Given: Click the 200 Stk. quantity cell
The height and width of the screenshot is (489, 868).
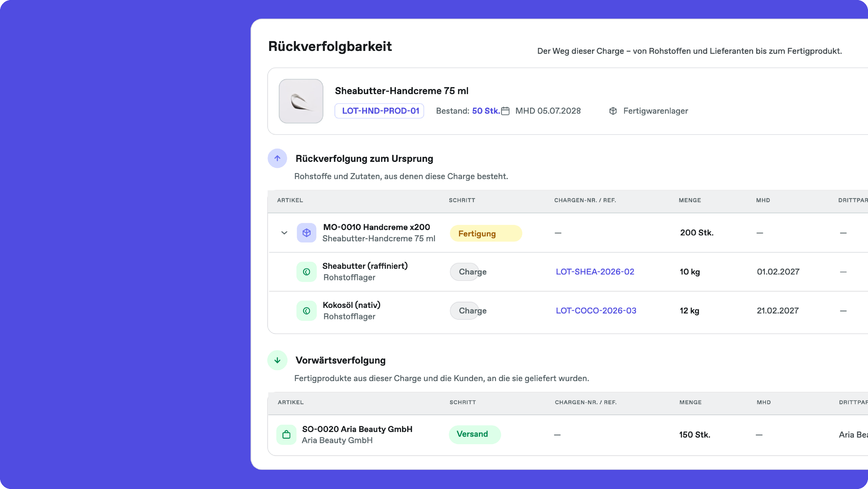Looking at the screenshot, I should coord(696,233).
